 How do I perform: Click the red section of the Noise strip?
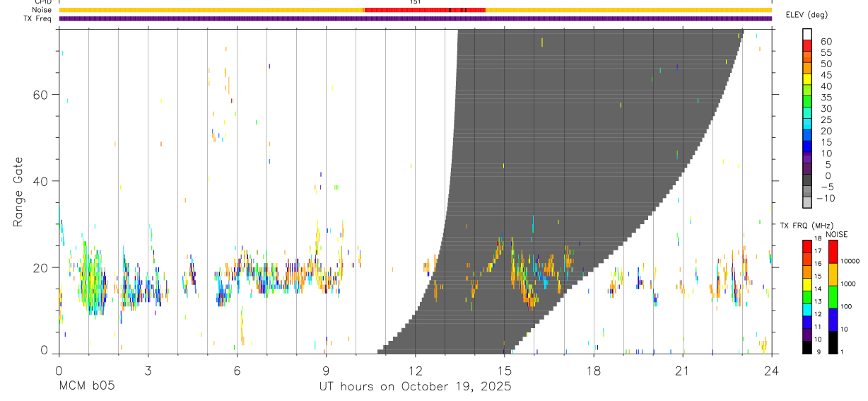point(424,10)
